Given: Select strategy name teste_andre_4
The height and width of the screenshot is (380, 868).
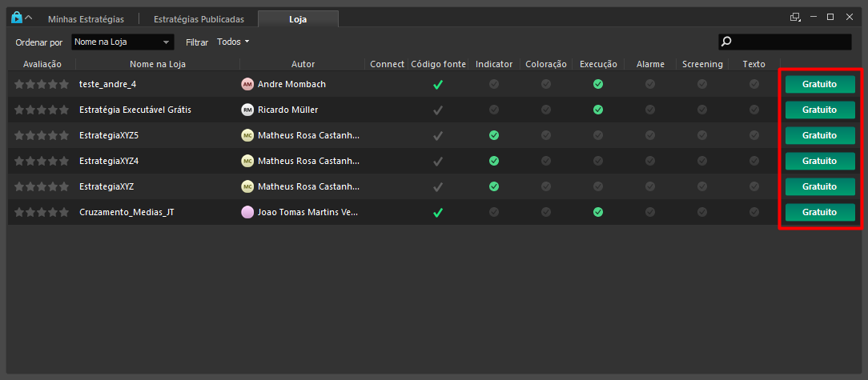Looking at the screenshot, I should (x=108, y=84).
